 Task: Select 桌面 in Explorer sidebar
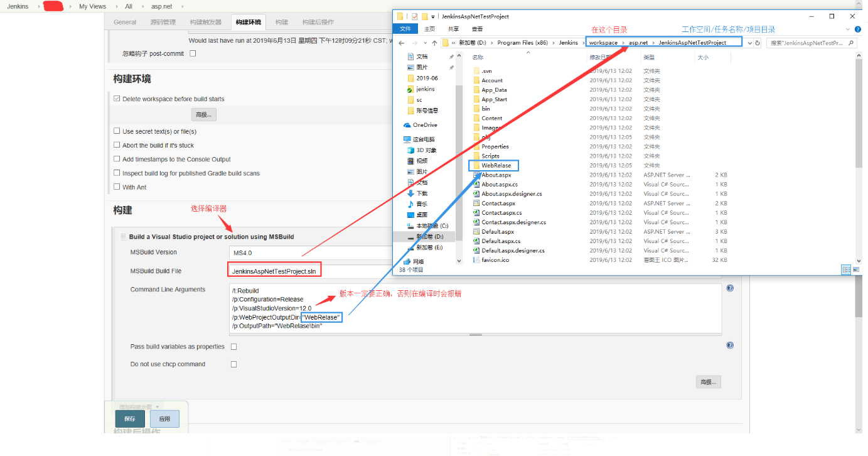pos(417,215)
